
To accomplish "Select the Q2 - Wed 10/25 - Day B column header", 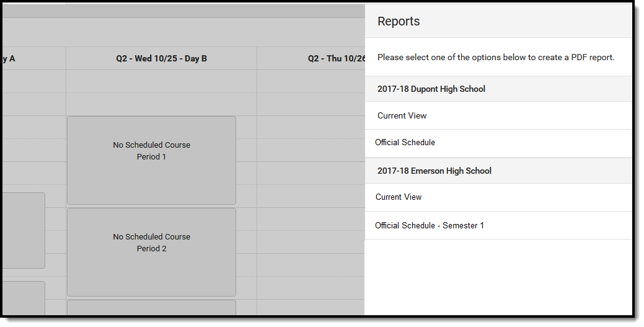I will coord(161,58).
